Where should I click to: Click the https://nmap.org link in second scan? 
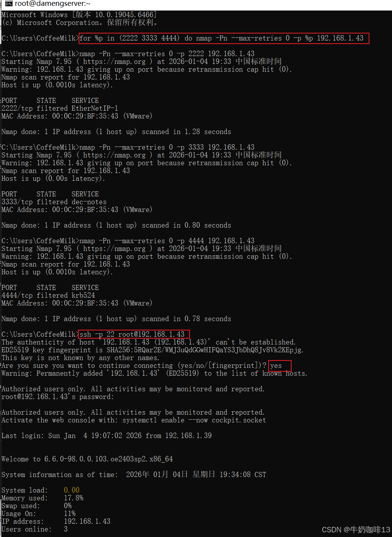114,155
